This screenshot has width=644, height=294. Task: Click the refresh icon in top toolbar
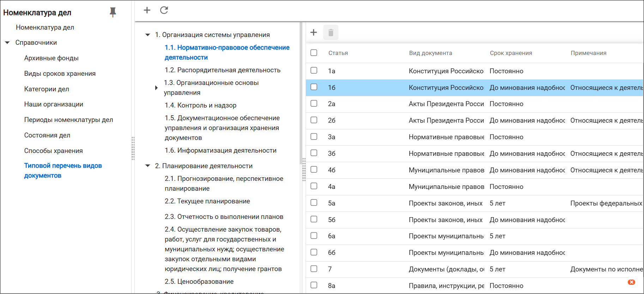click(164, 10)
